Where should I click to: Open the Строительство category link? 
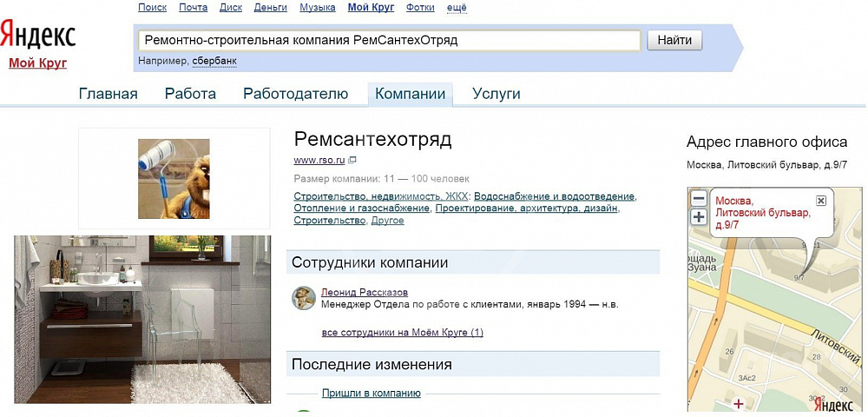click(x=329, y=221)
